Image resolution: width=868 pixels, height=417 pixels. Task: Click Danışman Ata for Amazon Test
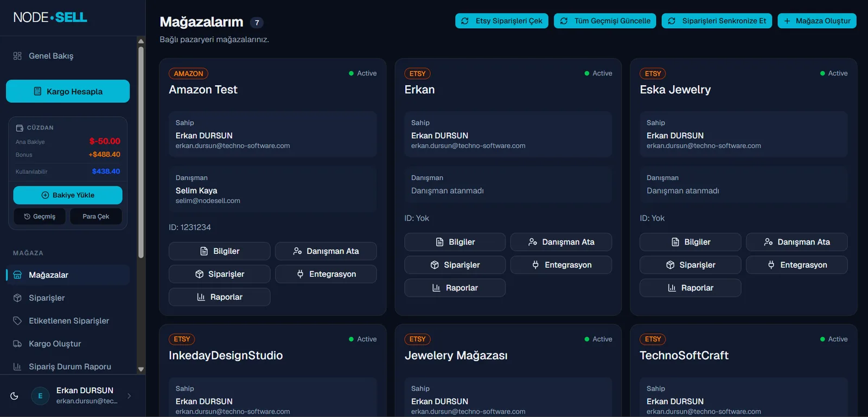click(325, 251)
